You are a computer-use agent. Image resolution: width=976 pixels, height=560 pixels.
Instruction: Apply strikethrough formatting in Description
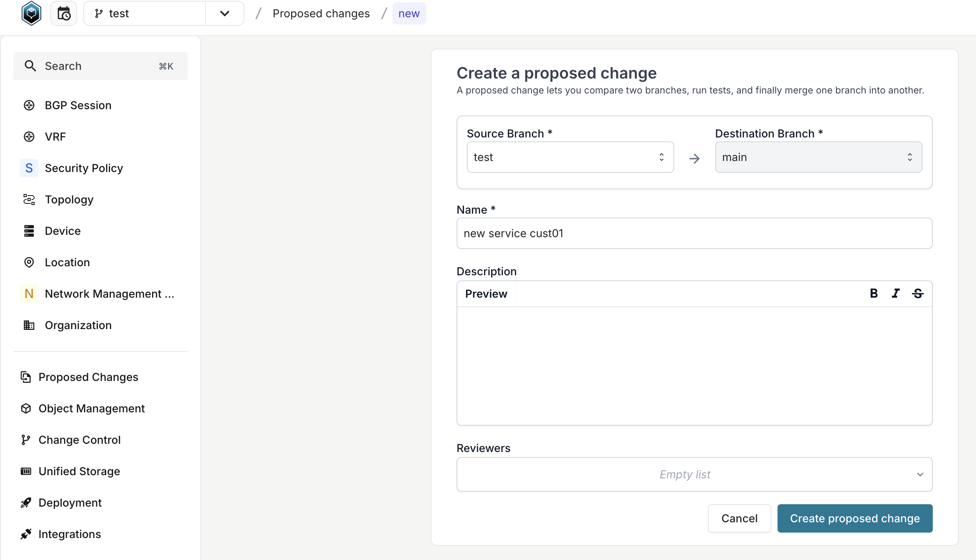pos(918,293)
